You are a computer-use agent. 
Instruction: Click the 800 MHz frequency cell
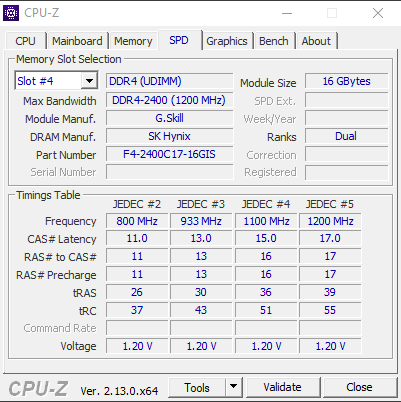pyautogui.click(x=137, y=221)
